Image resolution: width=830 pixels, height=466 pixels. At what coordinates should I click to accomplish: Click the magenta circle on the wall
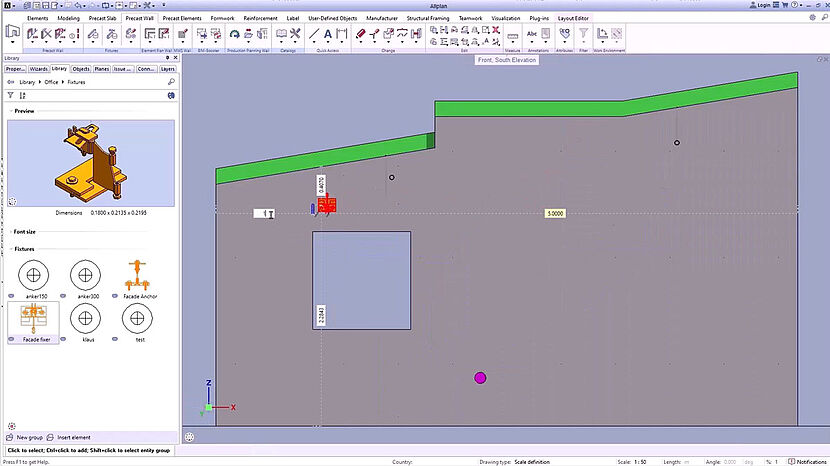pos(480,378)
